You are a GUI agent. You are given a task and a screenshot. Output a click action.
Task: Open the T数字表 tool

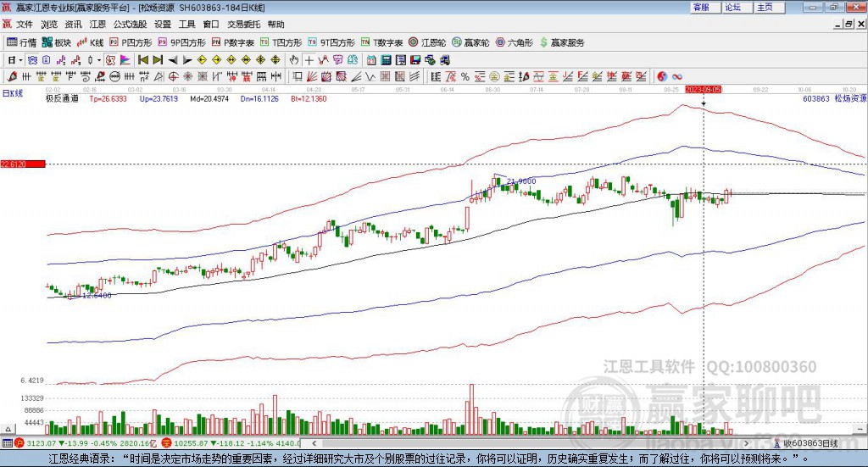pos(381,42)
